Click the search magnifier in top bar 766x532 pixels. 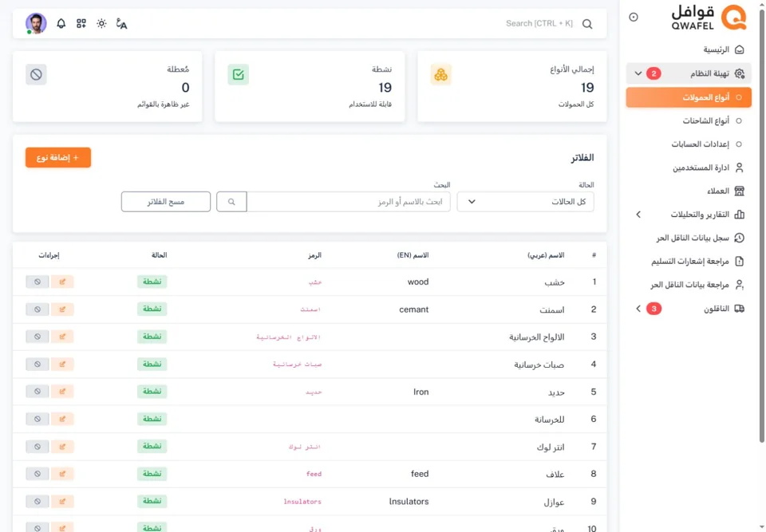[587, 24]
